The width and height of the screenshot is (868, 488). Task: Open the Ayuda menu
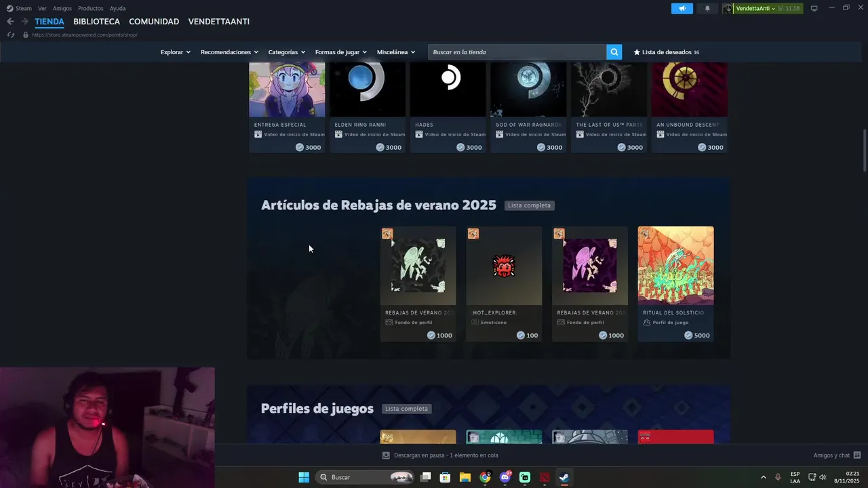tap(117, 8)
